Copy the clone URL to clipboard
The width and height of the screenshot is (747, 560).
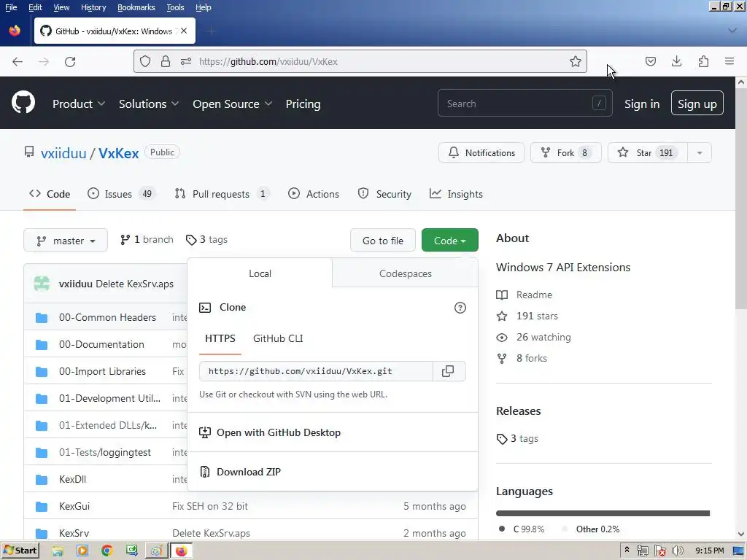pyautogui.click(x=448, y=371)
